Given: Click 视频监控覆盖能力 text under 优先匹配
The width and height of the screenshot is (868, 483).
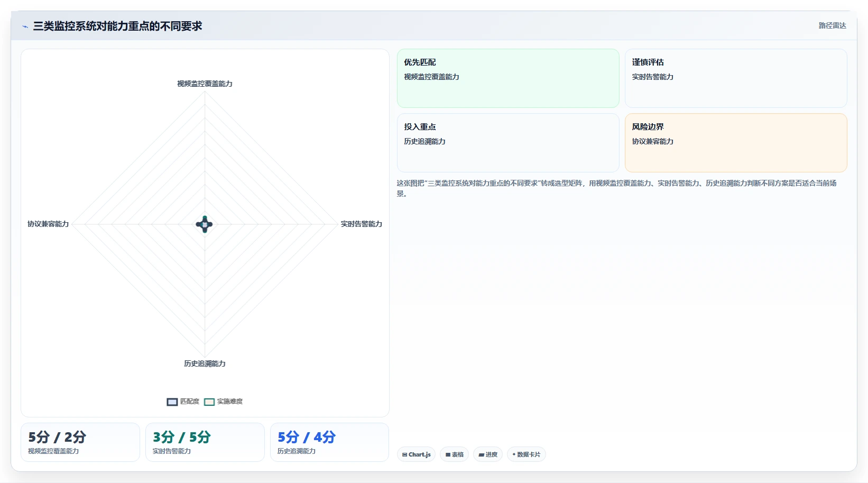Looking at the screenshot, I should [431, 77].
